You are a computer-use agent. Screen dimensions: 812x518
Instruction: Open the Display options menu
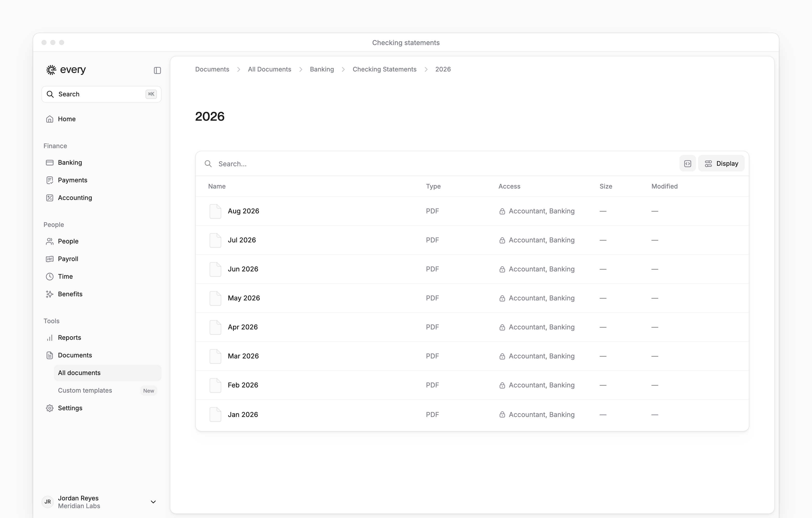(721, 164)
